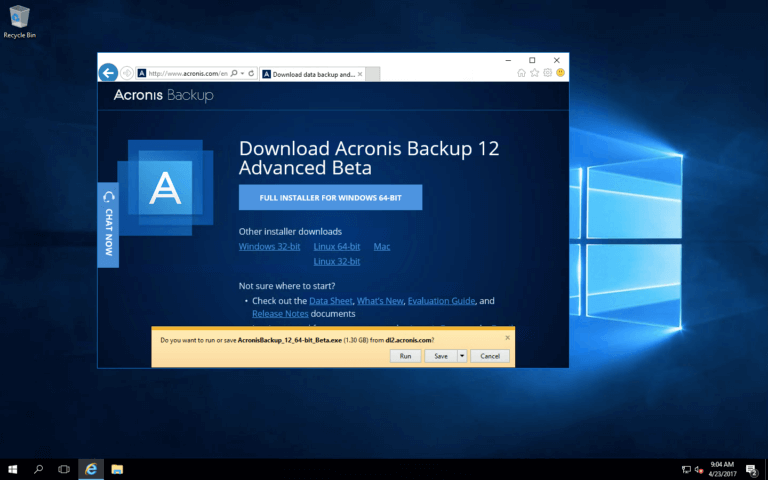Image resolution: width=768 pixels, height=480 pixels.
Task: Refresh the page with the reload icon
Action: (x=251, y=73)
